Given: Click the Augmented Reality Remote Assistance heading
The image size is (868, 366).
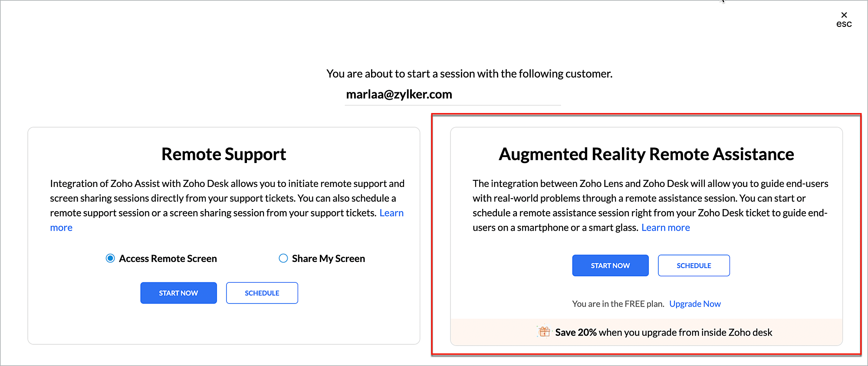Looking at the screenshot, I should pos(646,154).
